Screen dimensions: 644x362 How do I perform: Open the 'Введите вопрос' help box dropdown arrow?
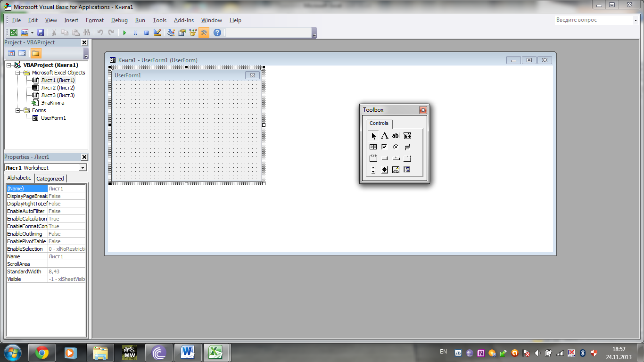(x=636, y=20)
